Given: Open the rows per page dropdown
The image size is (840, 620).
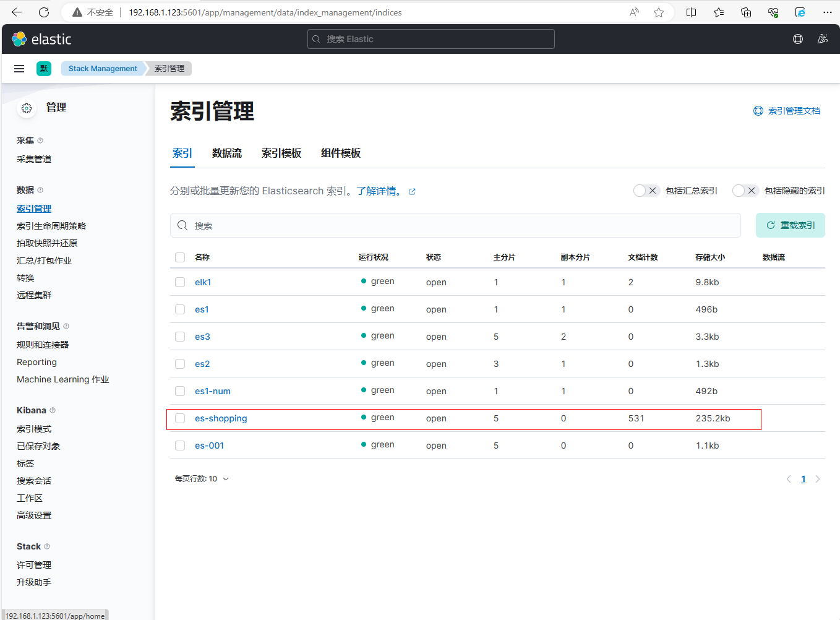Looking at the screenshot, I should (x=202, y=479).
